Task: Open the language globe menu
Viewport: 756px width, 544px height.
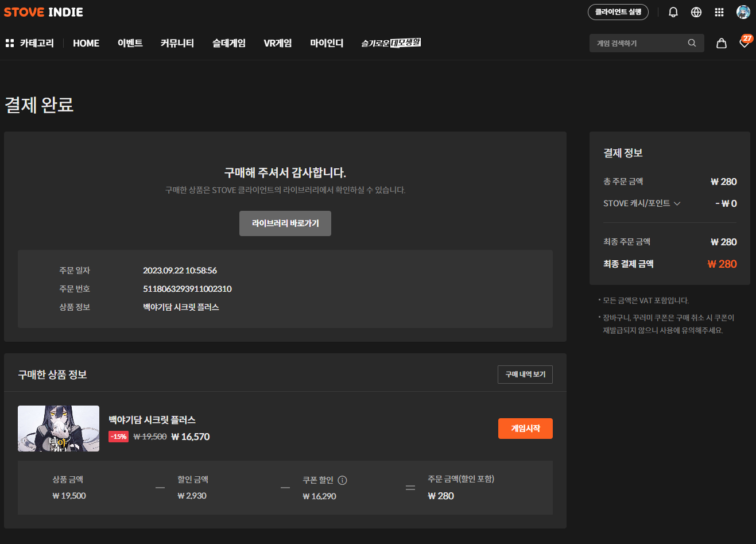Action: click(x=696, y=12)
